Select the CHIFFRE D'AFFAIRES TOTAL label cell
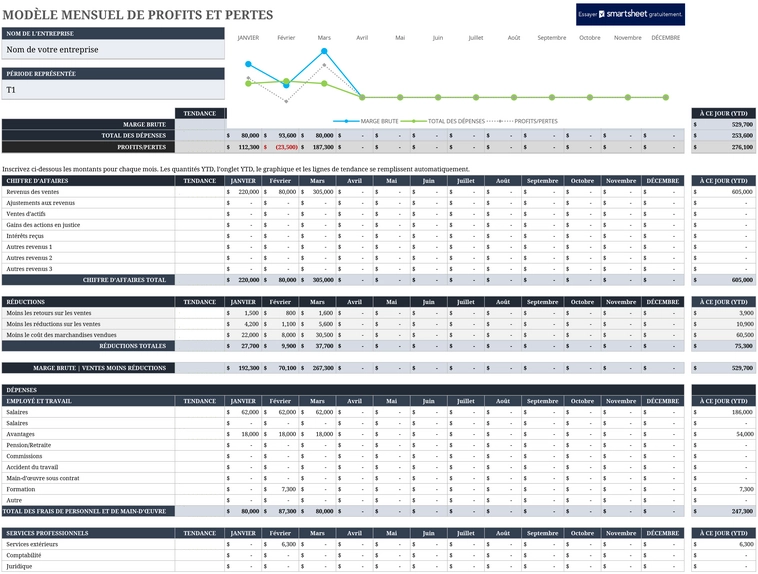This screenshot has height=574, width=758. pos(88,280)
